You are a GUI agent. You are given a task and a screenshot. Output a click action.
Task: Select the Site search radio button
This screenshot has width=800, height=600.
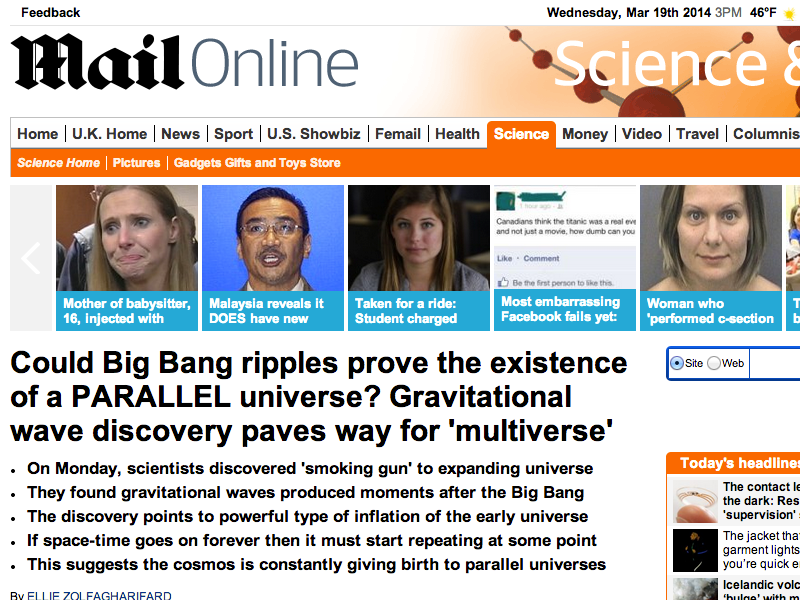[677, 363]
